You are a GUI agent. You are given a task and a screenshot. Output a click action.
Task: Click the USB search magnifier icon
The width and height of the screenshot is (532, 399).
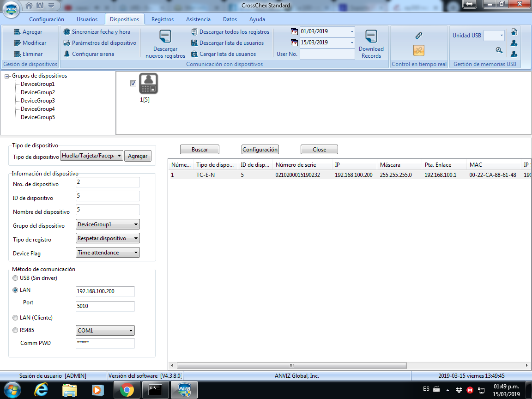499,50
